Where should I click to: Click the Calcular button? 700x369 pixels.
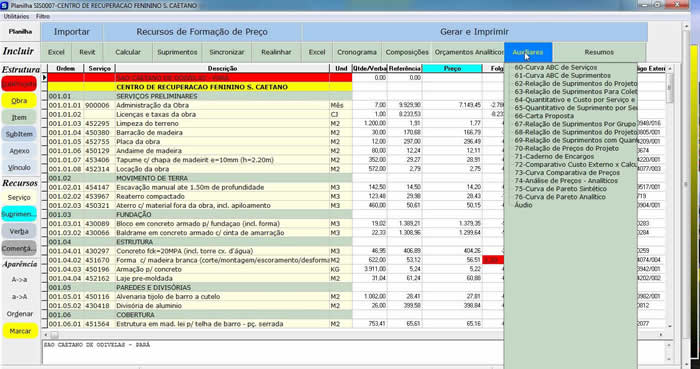tap(128, 52)
